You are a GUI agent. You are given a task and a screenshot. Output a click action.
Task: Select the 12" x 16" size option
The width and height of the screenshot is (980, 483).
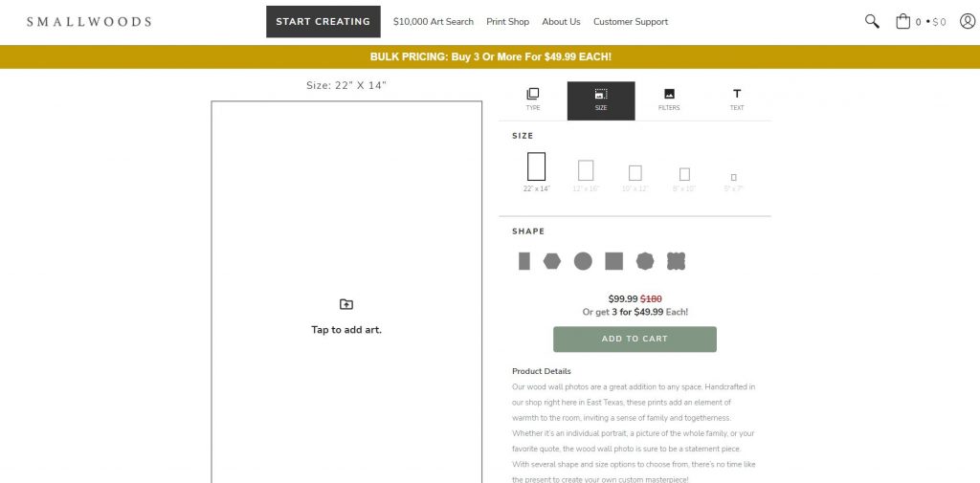tap(586, 175)
